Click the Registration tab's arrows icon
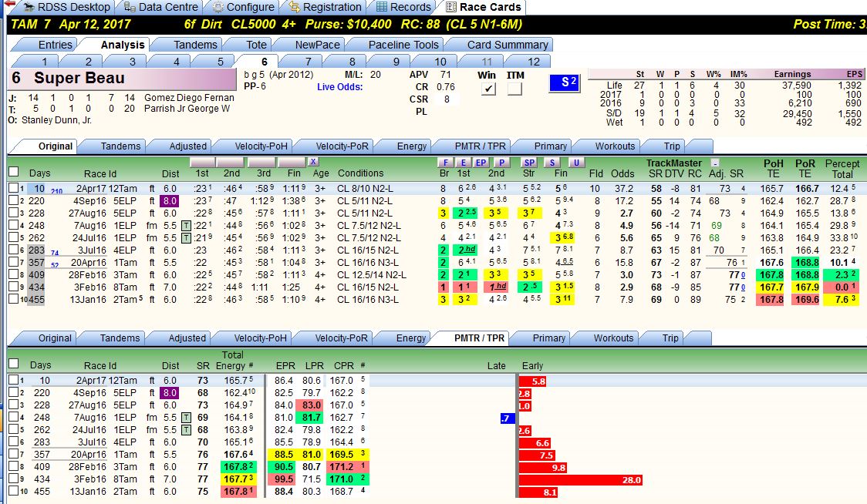867x504 pixels. click(294, 7)
